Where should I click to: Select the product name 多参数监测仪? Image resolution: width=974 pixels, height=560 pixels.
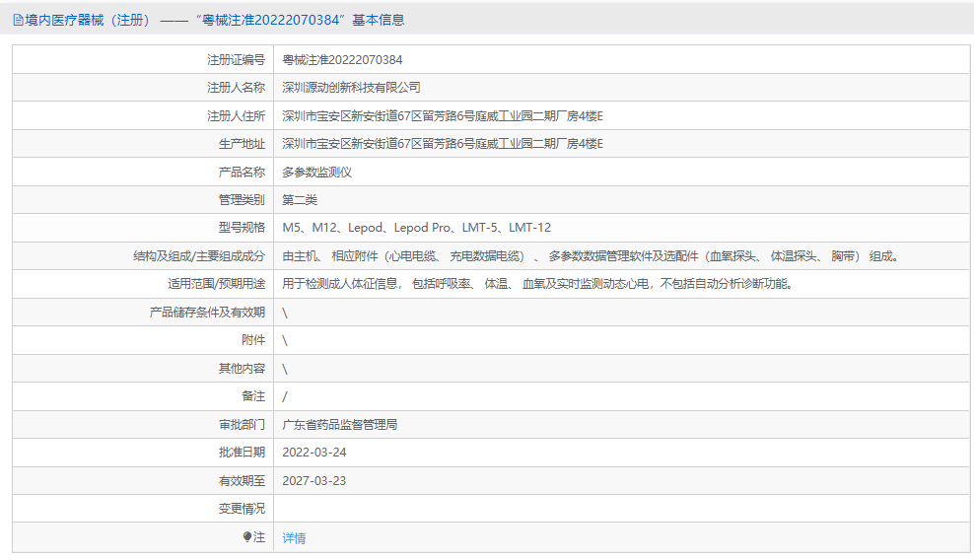click(316, 173)
